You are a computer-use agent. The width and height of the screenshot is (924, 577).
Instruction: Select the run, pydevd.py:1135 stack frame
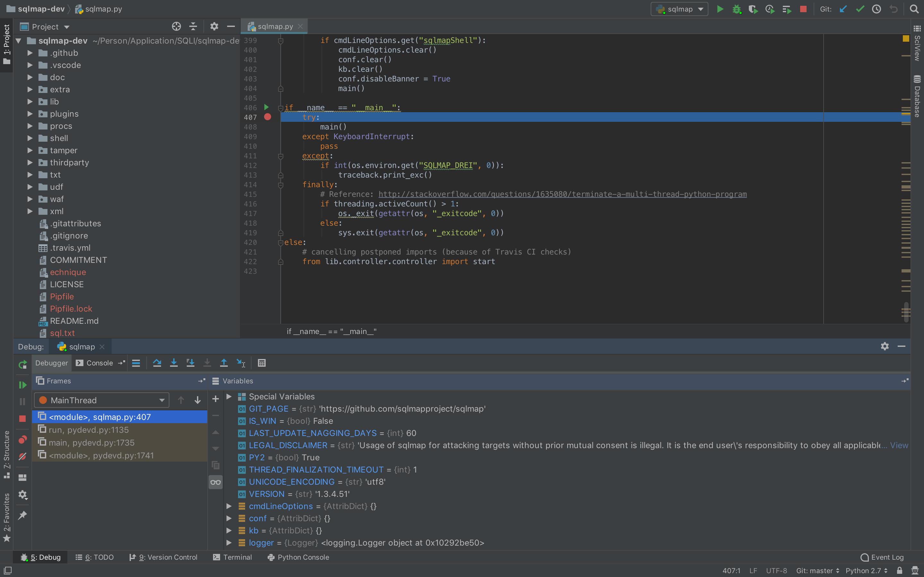pyautogui.click(x=89, y=430)
